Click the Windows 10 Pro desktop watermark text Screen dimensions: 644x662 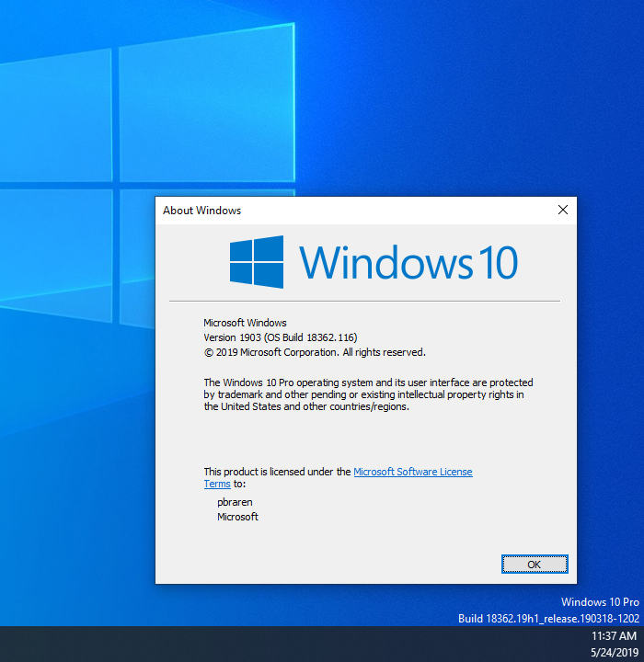(600, 602)
